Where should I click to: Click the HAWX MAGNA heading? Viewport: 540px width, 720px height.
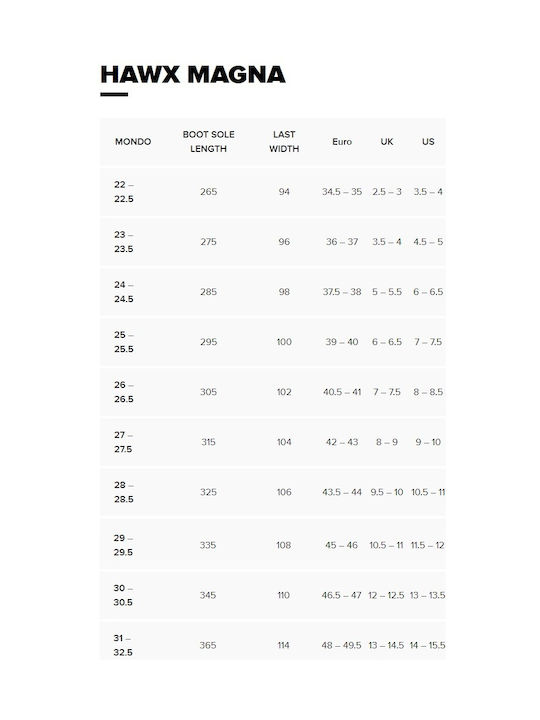(193, 74)
